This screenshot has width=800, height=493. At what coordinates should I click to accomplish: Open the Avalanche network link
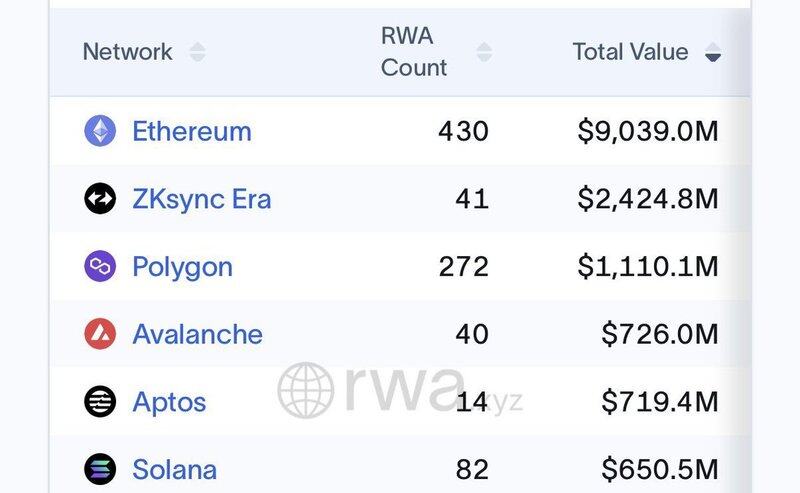pyautogui.click(x=197, y=334)
